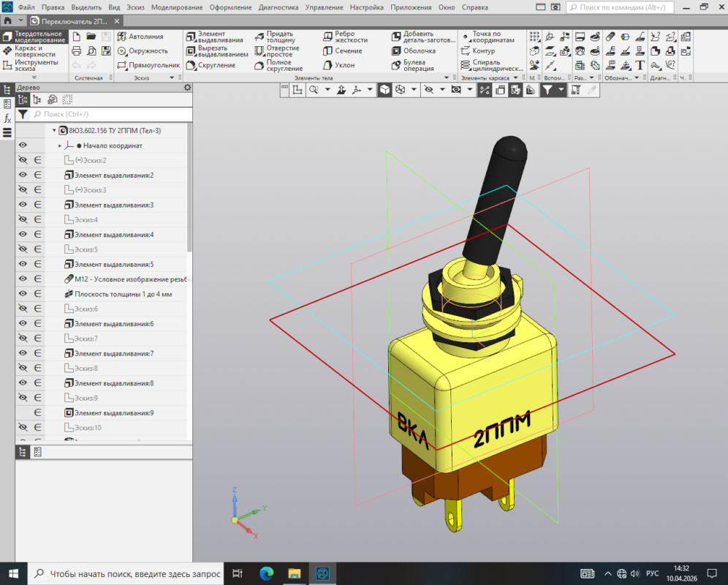This screenshot has height=585, width=728.
Task: Toggle visibility of Начало координат
Action: (23, 146)
